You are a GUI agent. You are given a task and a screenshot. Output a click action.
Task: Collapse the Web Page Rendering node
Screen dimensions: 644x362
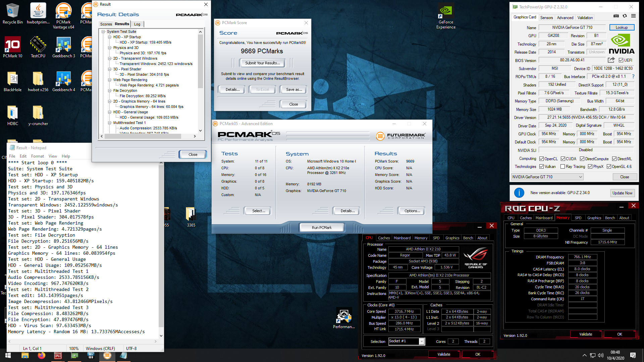pyautogui.click(x=110, y=80)
